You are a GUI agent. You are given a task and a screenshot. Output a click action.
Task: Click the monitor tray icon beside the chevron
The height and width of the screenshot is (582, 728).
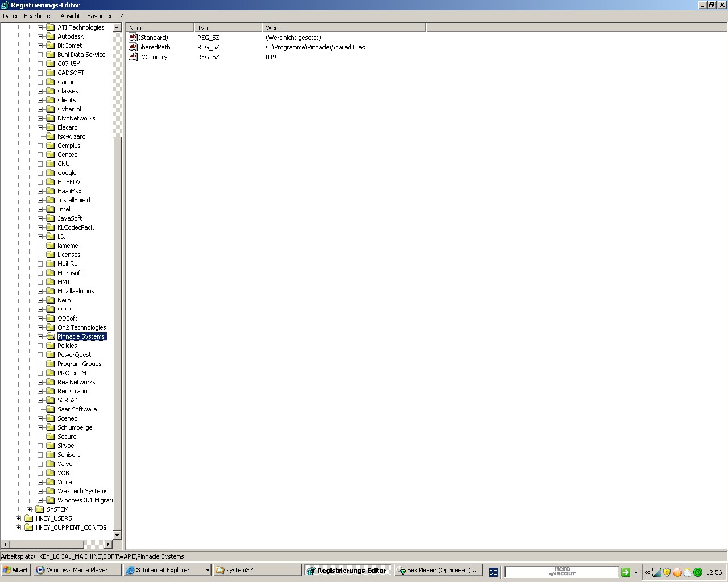pyautogui.click(x=656, y=572)
